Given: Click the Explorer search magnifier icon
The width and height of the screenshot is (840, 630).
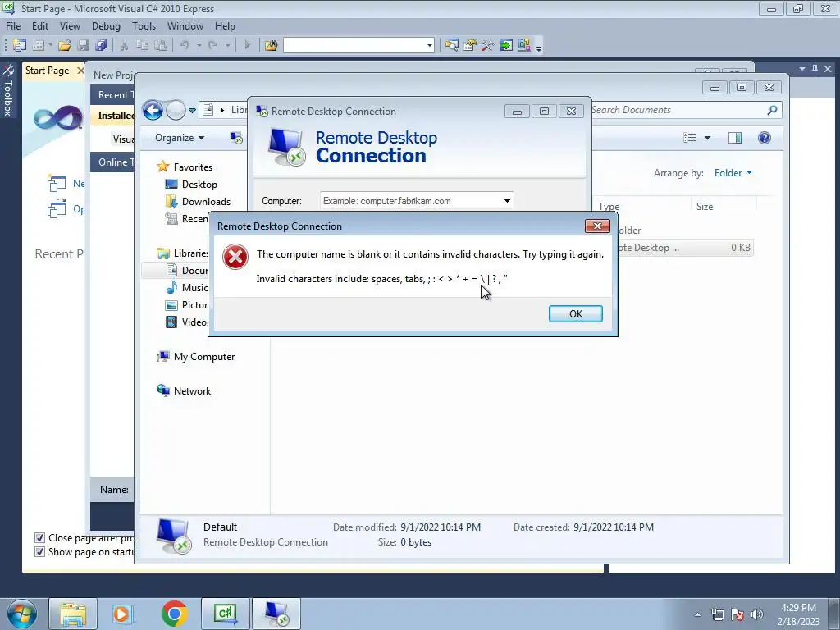Looking at the screenshot, I should pos(772,110).
